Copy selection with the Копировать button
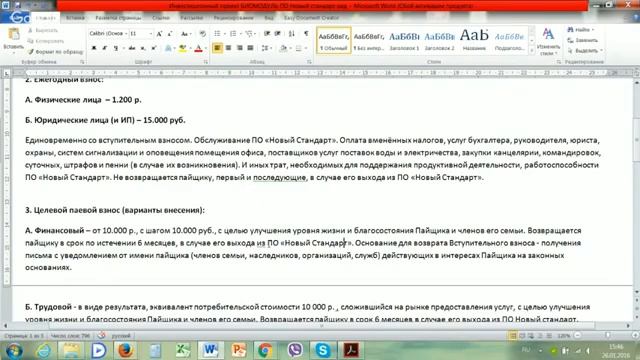 (x=45, y=41)
